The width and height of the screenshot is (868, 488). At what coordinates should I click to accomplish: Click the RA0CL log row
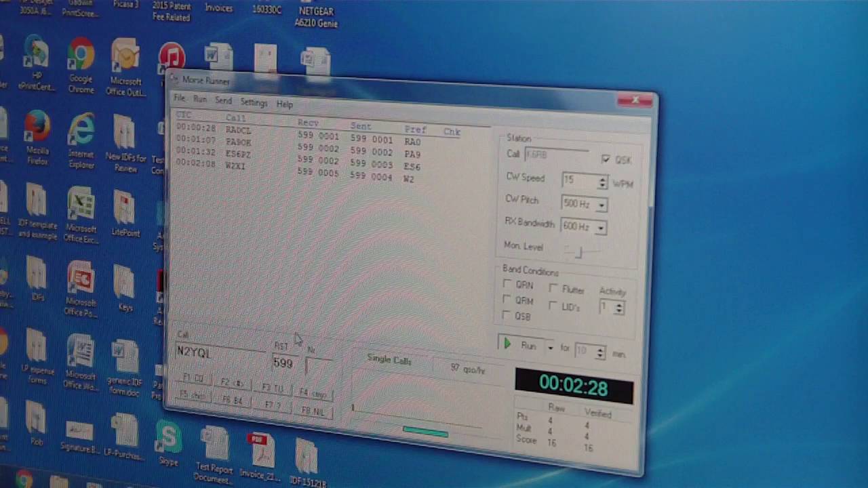pyautogui.click(x=317, y=134)
